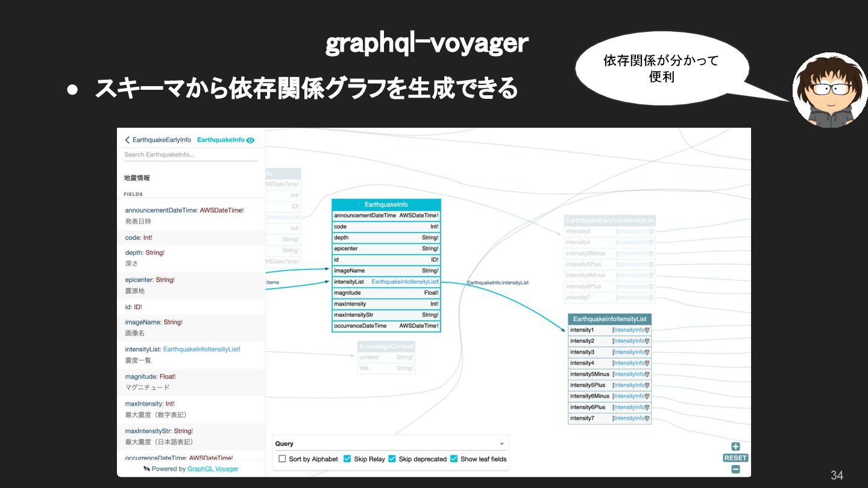
Task: Click the eye icon beside EarthquakeInfo title
Action: click(x=251, y=140)
